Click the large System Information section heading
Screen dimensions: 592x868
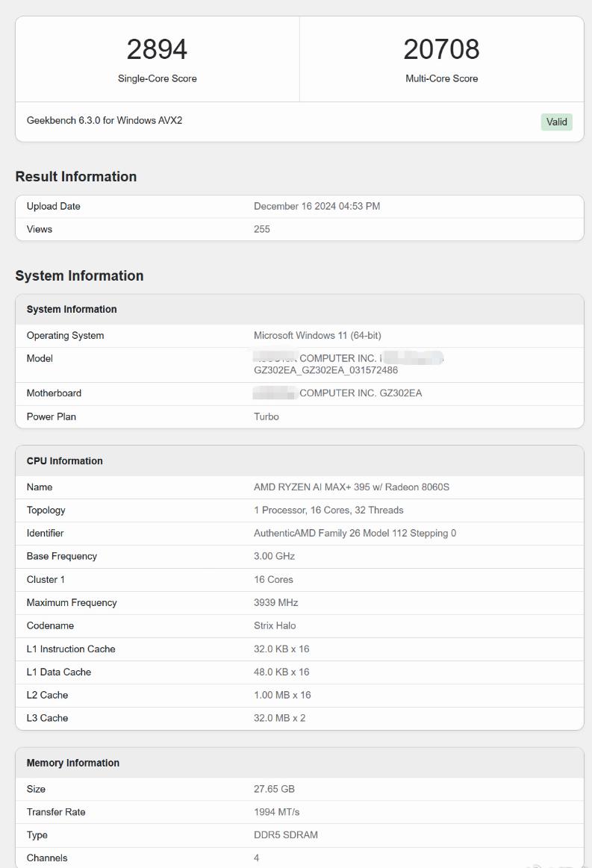point(79,275)
